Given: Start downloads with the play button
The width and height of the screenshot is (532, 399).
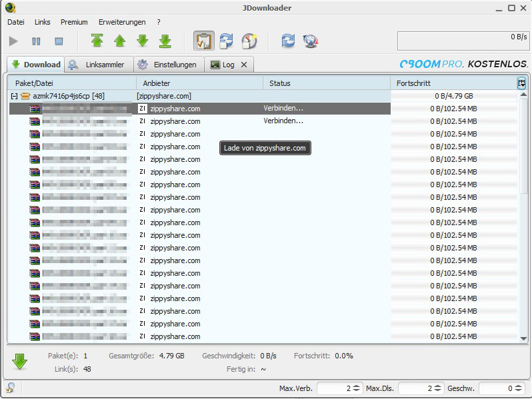Looking at the screenshot, I should [14, 41].
